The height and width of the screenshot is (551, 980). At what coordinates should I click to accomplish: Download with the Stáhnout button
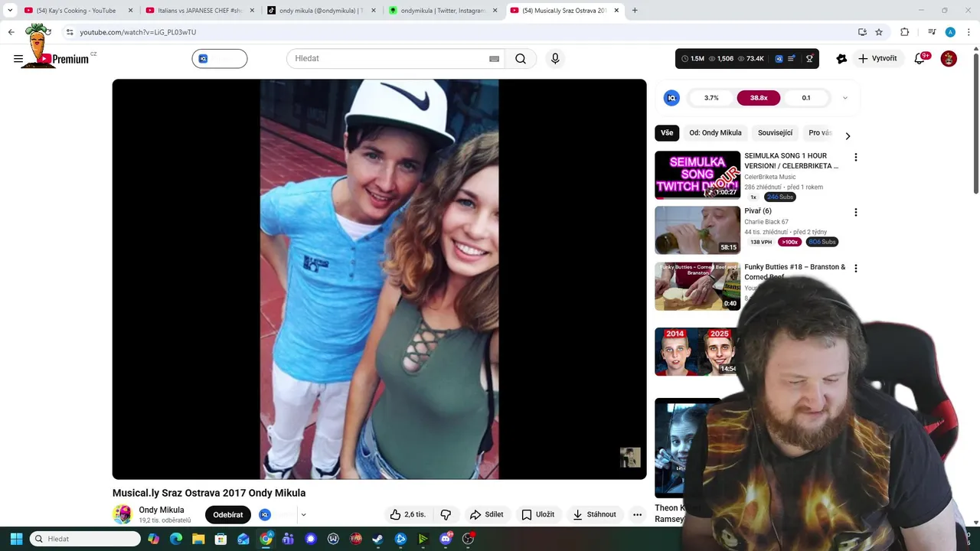[x=594, y=514]
